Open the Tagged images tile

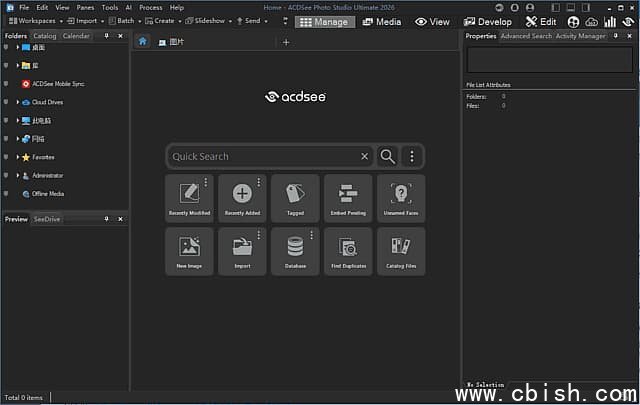pyautogui.click(x=295, y=198)
